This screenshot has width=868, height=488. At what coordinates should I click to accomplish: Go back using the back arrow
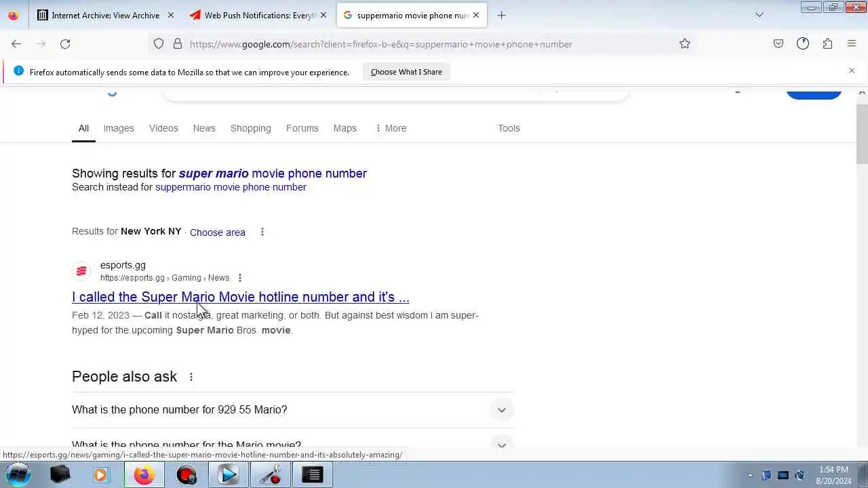click(x=16, y=44)
